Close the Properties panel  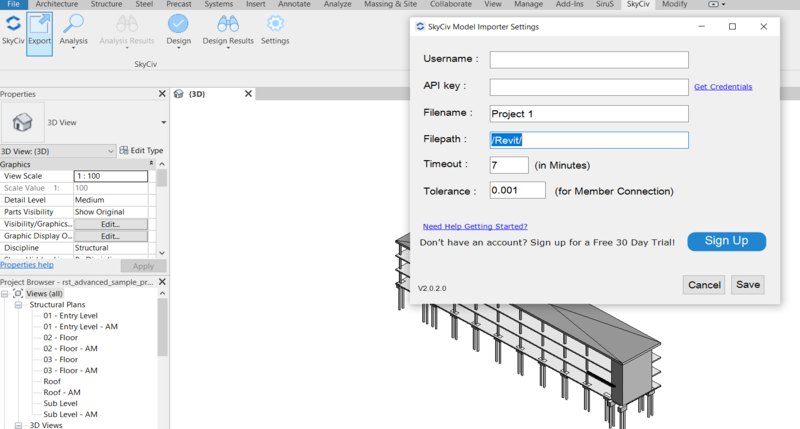(162, 94)
